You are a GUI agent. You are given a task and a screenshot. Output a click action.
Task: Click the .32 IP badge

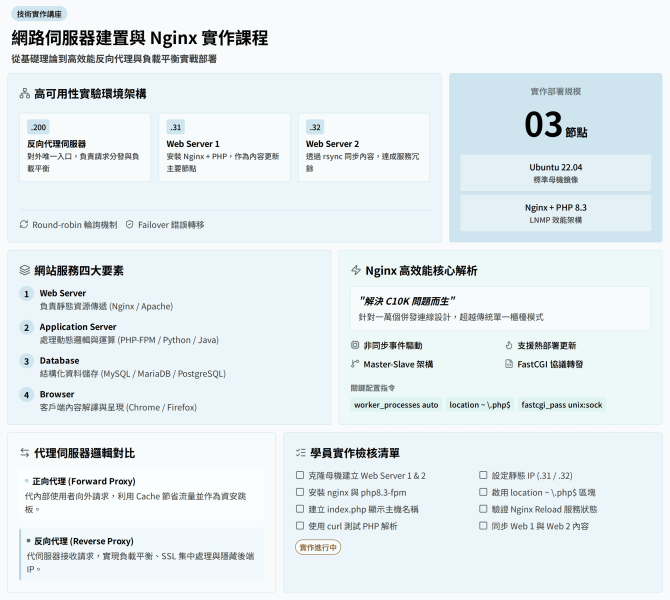[315, 127]
